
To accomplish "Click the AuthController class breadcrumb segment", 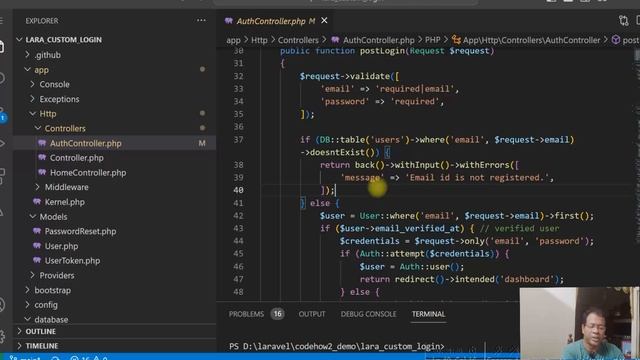I will pos(531,40).
